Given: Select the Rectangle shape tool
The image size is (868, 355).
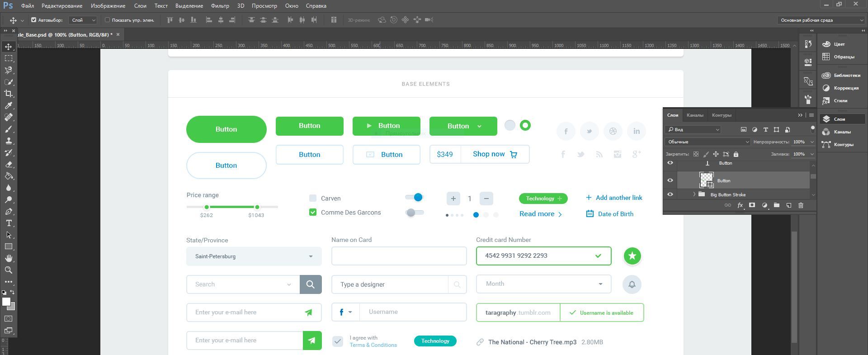Looking at the screenshot, I should tap(9, 246).
